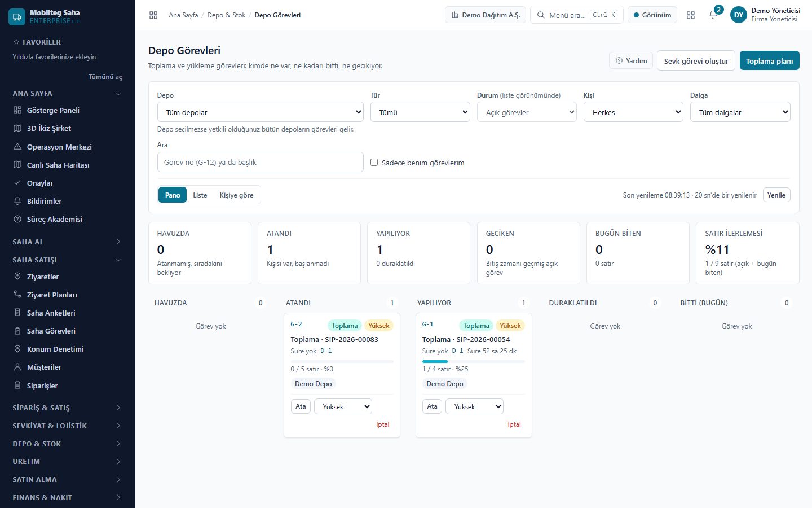Open the Dalga dropdown
Viewport: 812px width, 508px height.
[x=740, y=112]
